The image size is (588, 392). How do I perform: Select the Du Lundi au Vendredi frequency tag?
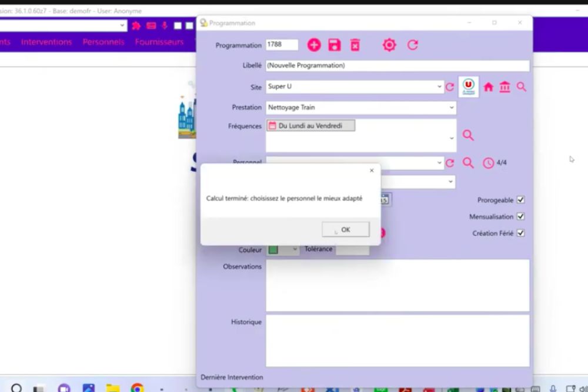pos(311,126)
